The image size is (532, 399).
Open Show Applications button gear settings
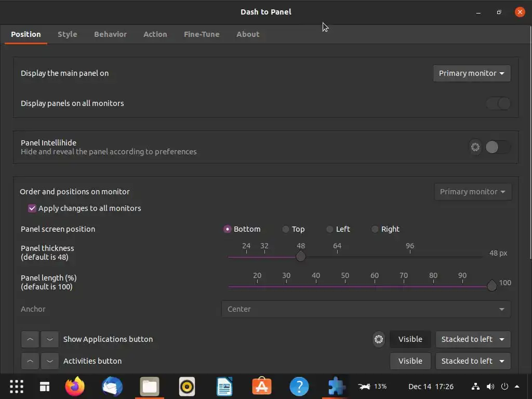[379, 339]
